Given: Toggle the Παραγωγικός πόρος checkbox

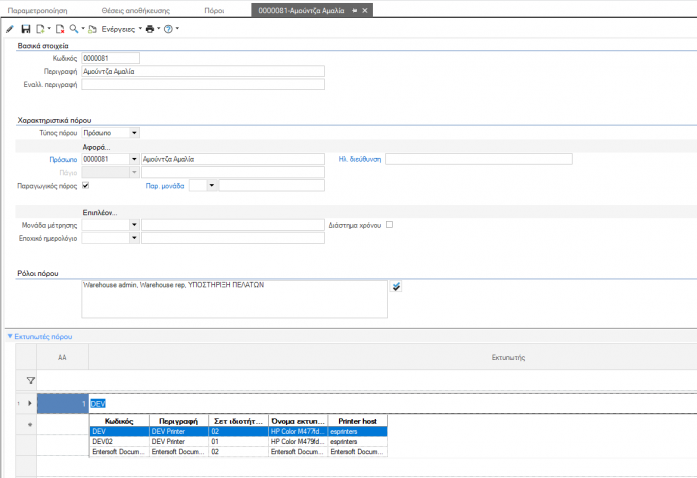Looking at the screenshot, I should [x=85, y=185].
